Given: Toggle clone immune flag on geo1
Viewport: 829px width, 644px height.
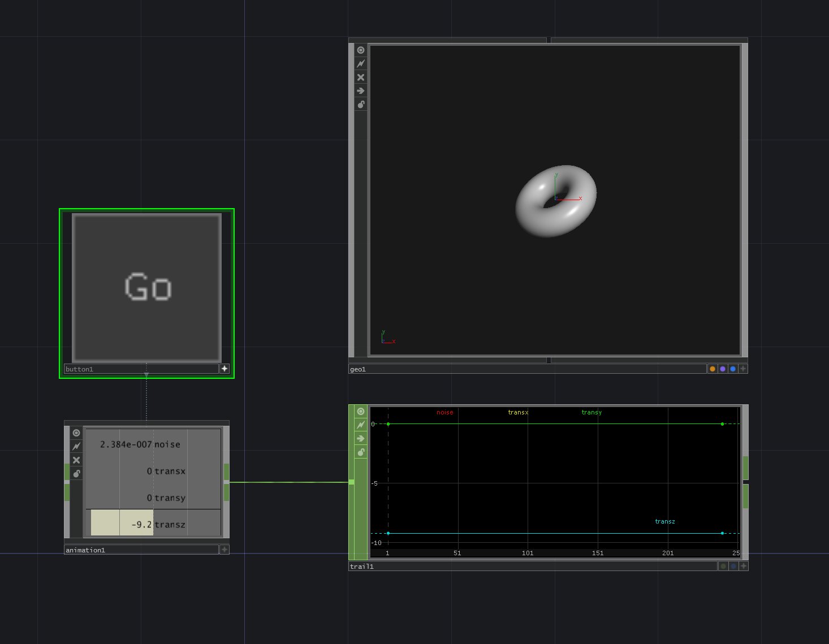Looking at the screenshot, I should [x=361, y=64].
